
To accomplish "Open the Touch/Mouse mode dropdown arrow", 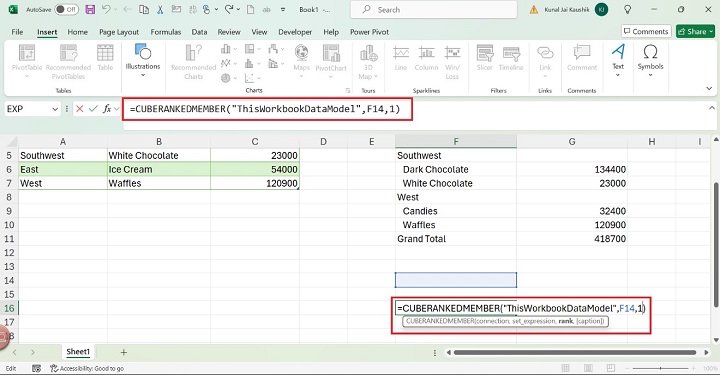I will click(216, 10).
